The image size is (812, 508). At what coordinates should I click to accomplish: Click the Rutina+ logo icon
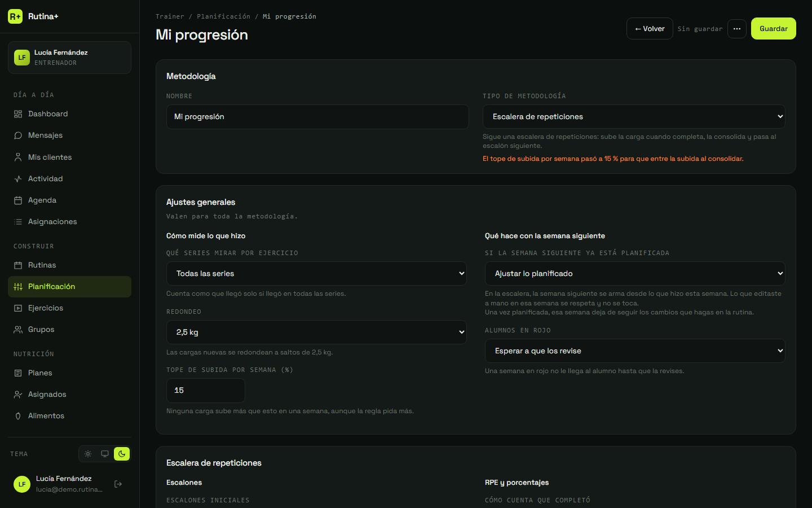tap(15, 16)
